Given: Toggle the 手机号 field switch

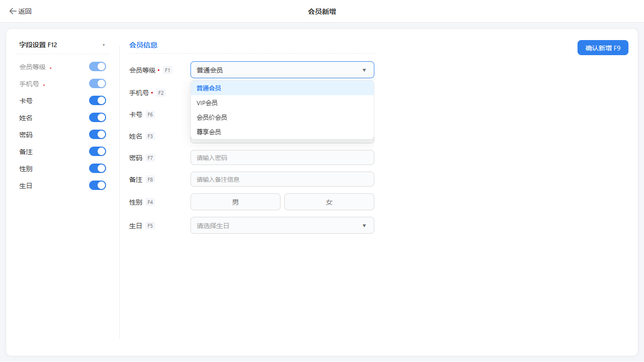Looking at the screenshot, I should tap(98, 83).
